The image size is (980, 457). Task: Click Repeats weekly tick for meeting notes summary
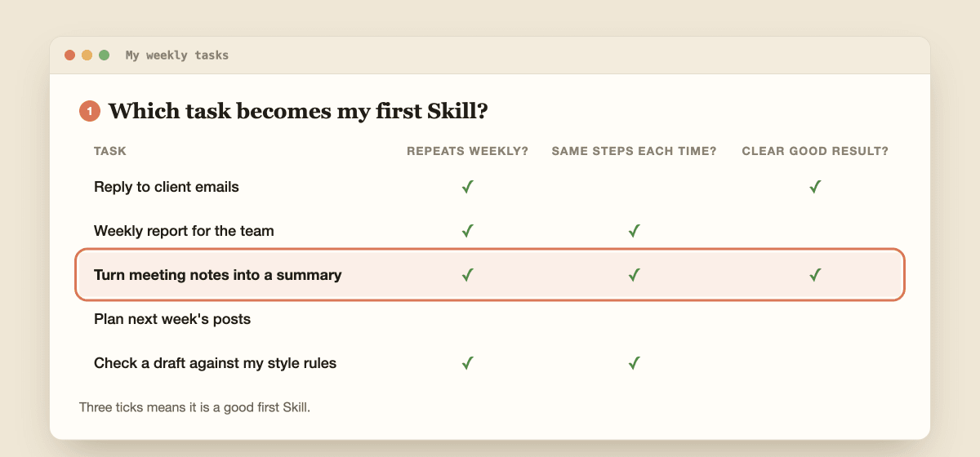pyautogui.click(x=467, y=275)
